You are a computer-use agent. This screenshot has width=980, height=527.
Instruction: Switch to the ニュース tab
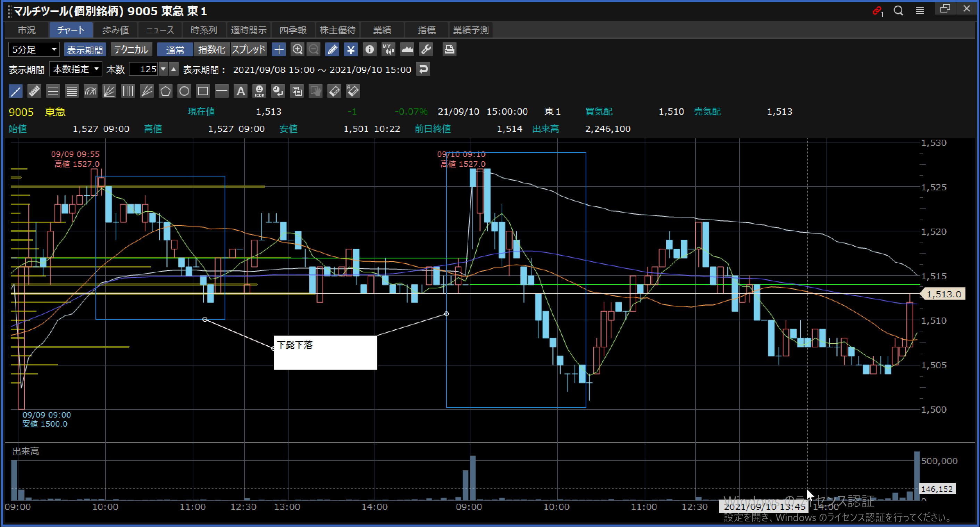[160, 30]
